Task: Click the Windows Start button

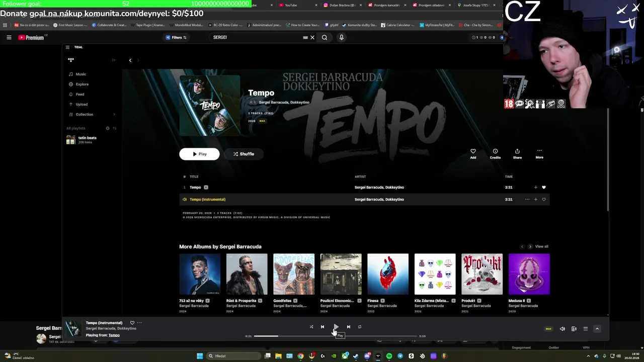Action: coord(200,356)
